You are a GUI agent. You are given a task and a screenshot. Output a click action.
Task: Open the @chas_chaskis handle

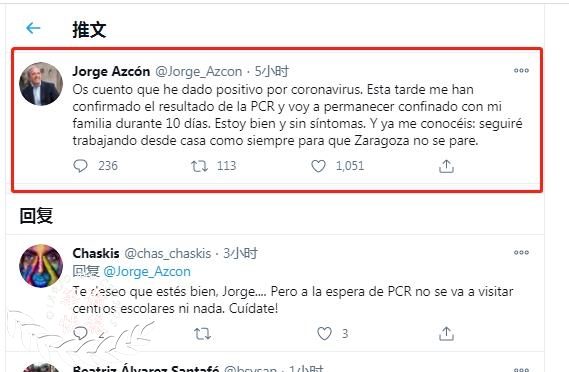point(168,253)
